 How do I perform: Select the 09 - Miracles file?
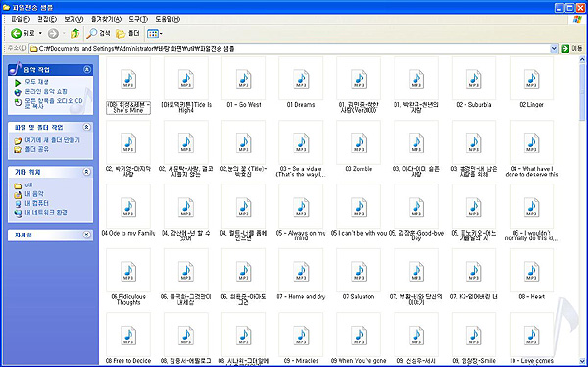pos(301,339)
